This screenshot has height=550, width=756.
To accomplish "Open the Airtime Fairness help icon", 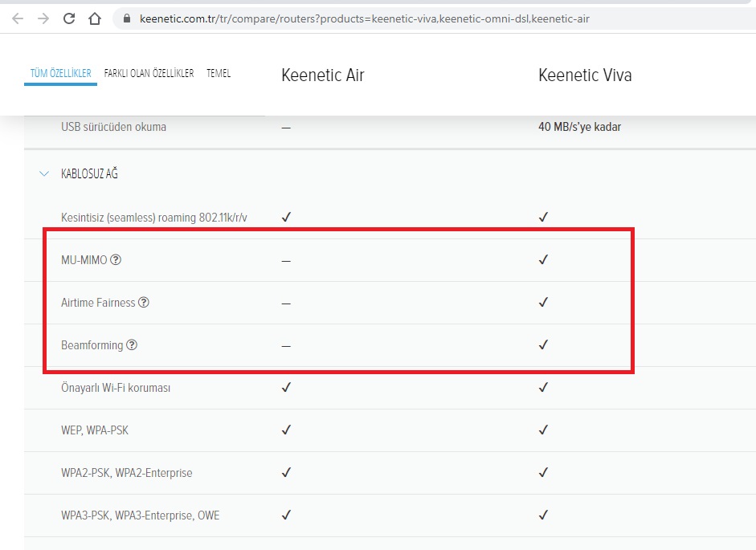I will point(144,302).
